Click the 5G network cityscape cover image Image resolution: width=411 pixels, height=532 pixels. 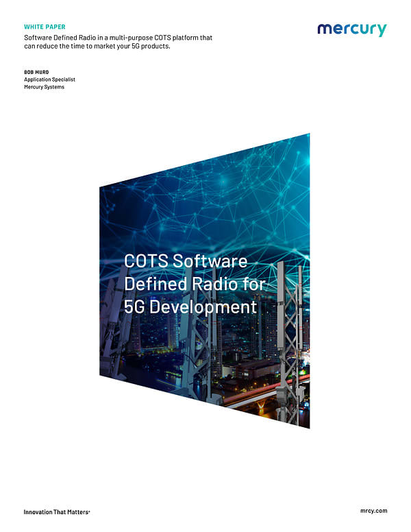205,281
